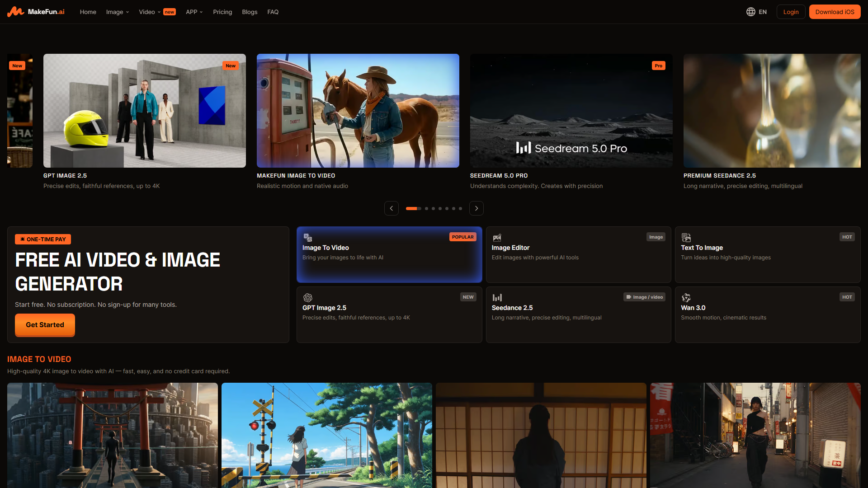
Task: Click 'Smooth motion, cinematic results' text
Action: pos(724,318)
